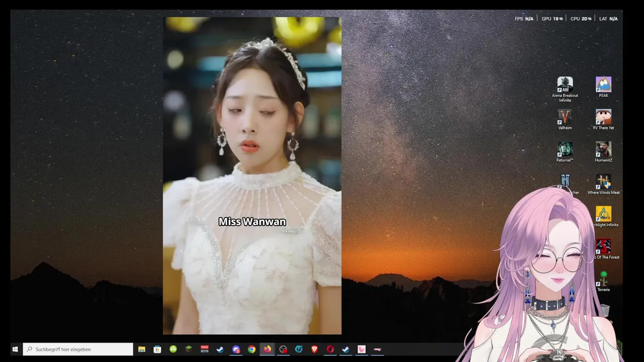Launch the Minecraft block icon on taskbar

pyautogui.click(x=189, y=349)
